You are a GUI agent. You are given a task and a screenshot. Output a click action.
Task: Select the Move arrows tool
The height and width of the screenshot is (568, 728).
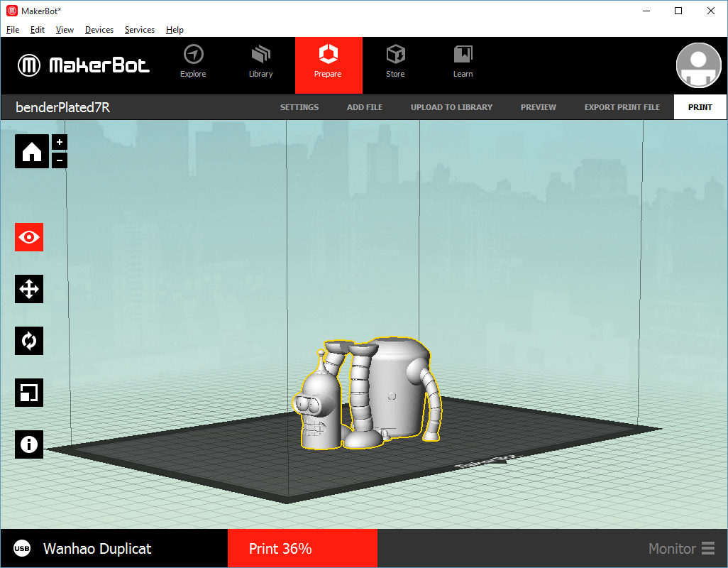29,289
